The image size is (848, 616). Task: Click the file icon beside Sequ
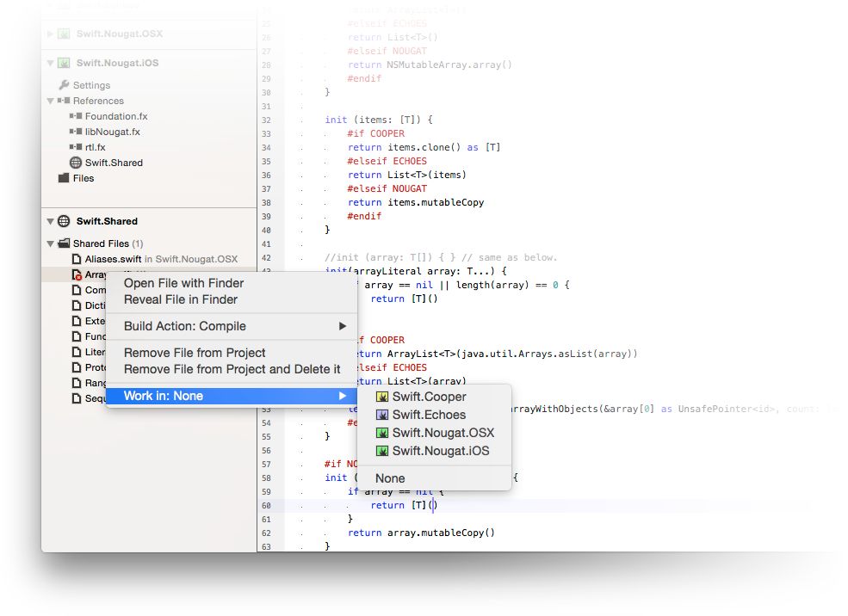[x=77, y=398]
